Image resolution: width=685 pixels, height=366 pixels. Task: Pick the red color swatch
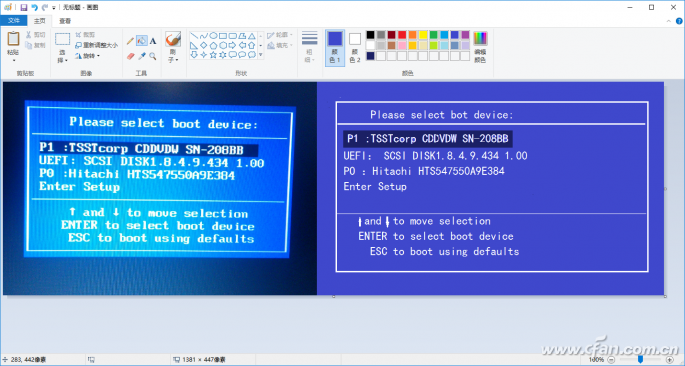(x=402, y=35)
